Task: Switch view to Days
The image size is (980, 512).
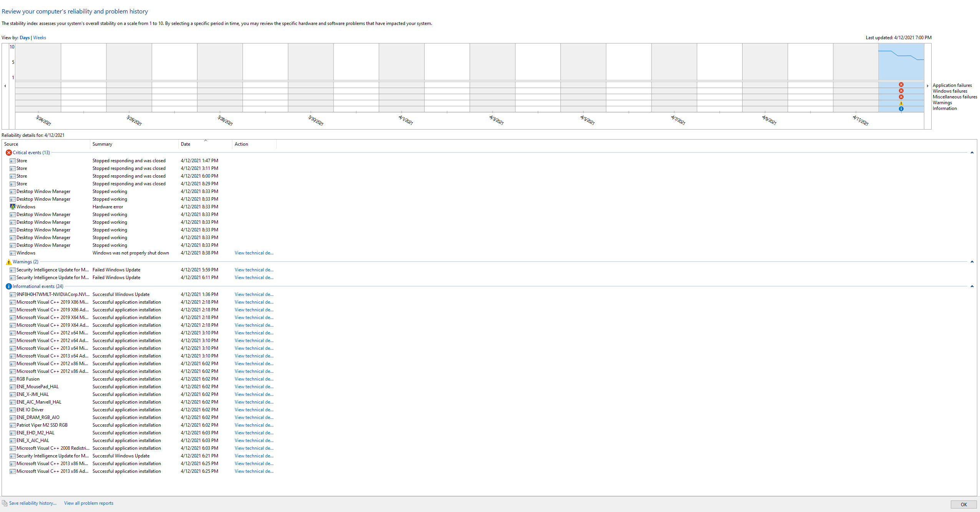Action: 25,38
